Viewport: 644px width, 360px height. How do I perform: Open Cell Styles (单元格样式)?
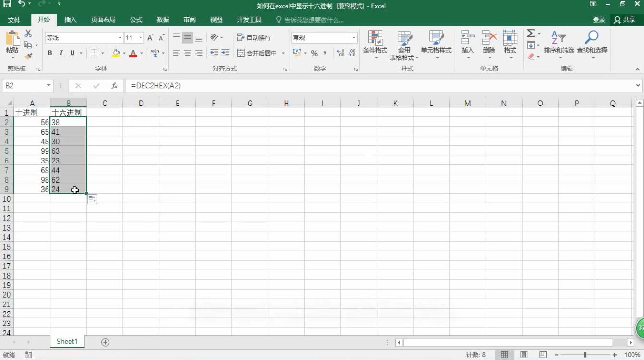point(436,45)
